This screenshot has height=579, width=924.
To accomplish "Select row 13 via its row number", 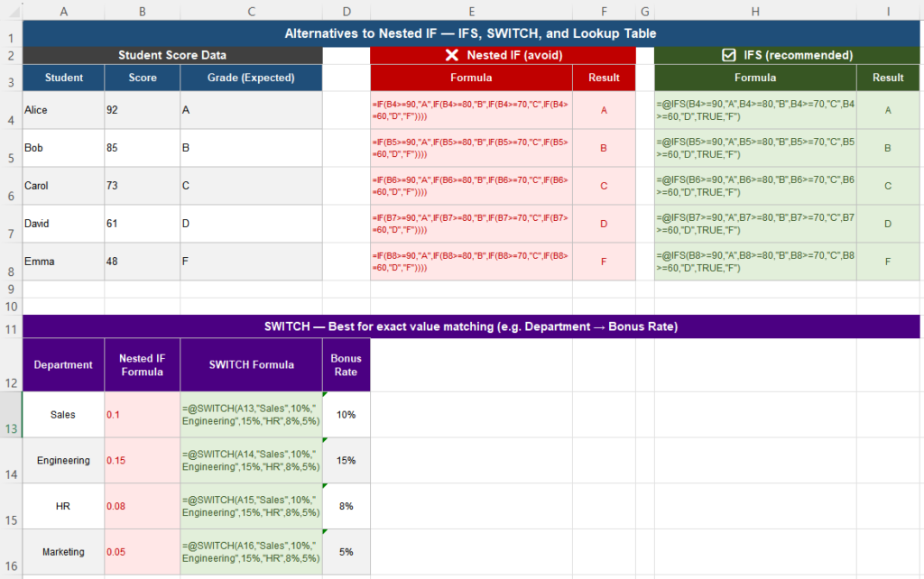I will coord(11,415).
